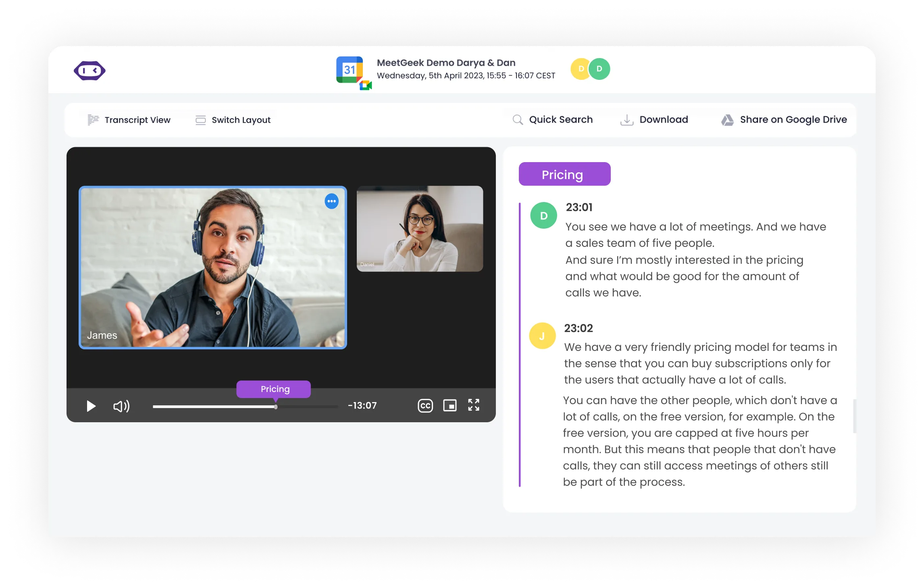Open Transcript View
Viewport: 924px width, 588px height.
[x=129, y=120]
